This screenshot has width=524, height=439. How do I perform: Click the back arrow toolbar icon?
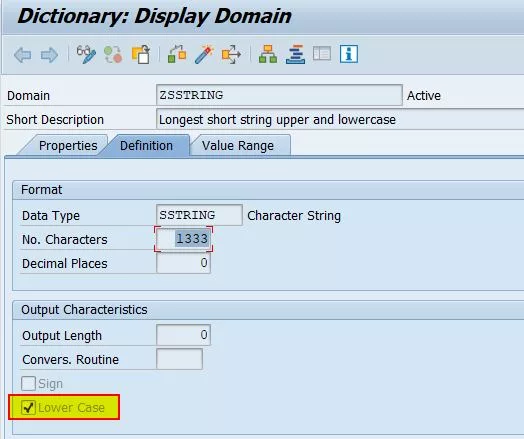coord(23,54)
